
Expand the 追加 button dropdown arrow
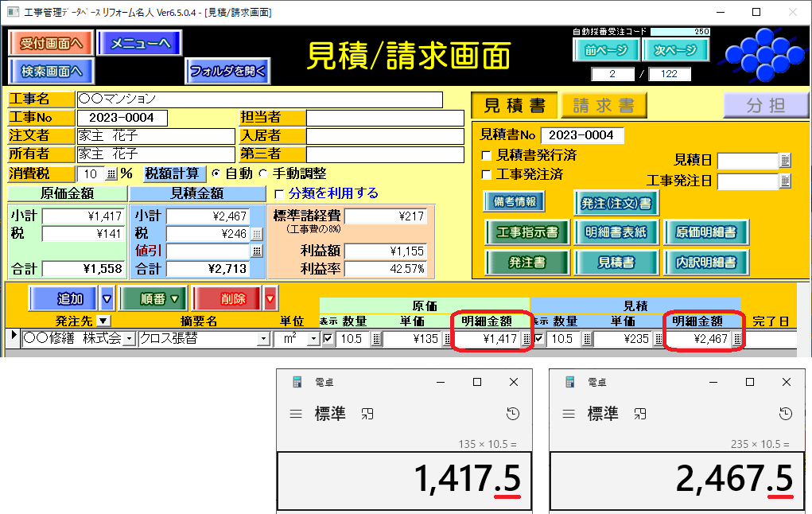pyautogui.click(x=107, y=299)
